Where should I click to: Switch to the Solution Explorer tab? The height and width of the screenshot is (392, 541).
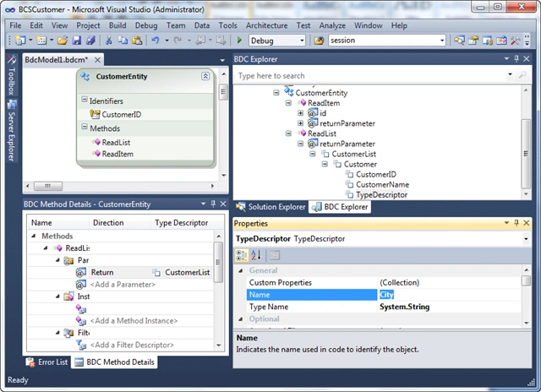click(x=270, y=207)
